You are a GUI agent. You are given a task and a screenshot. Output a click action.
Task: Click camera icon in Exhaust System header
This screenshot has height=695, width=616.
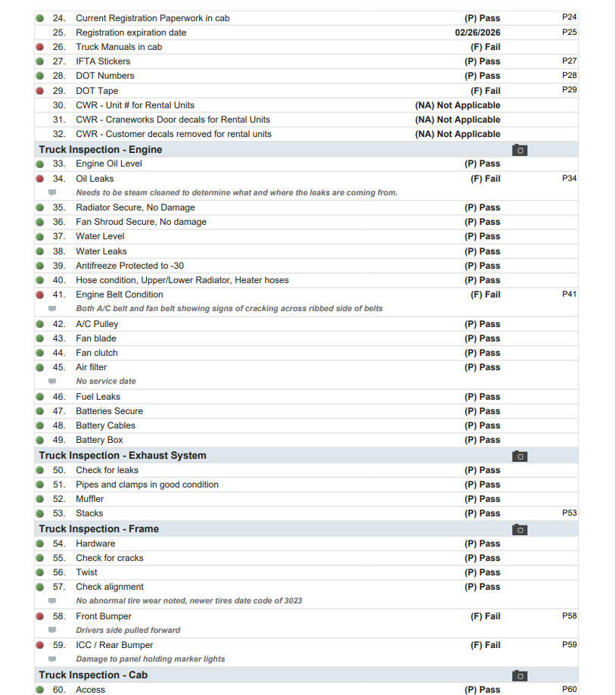click(x=519, y=456)
